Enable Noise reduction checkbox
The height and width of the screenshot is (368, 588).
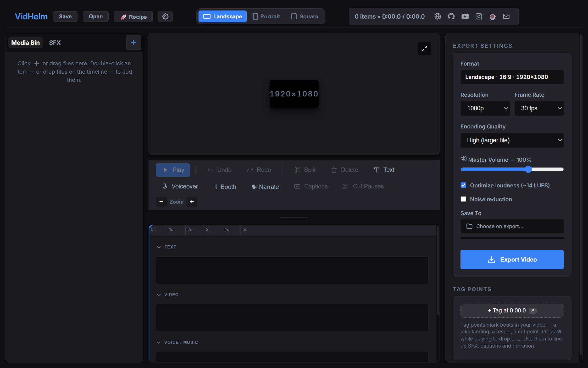click(463, 199)
